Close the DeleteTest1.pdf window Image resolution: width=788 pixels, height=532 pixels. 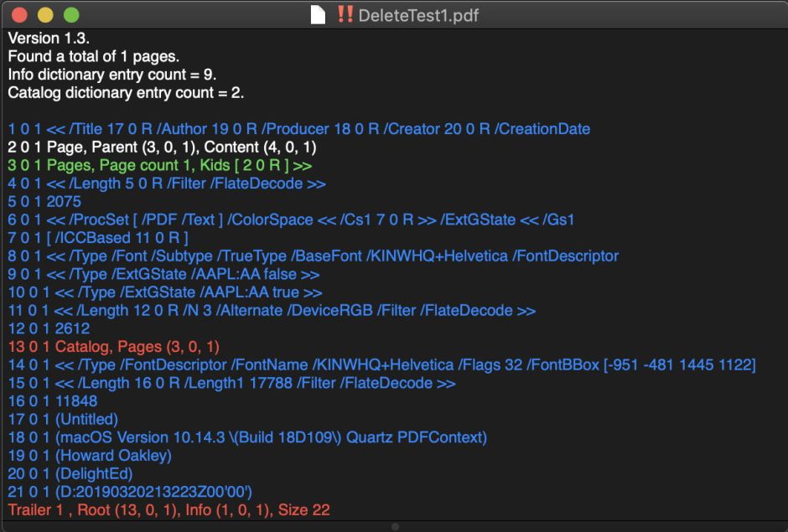click(20, 15)
